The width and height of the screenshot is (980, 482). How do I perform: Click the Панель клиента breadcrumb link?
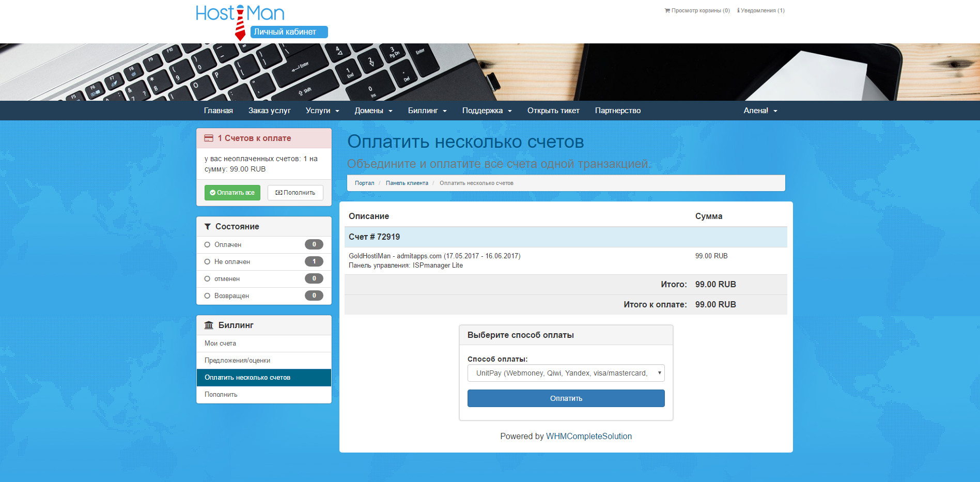pos(407,183)
